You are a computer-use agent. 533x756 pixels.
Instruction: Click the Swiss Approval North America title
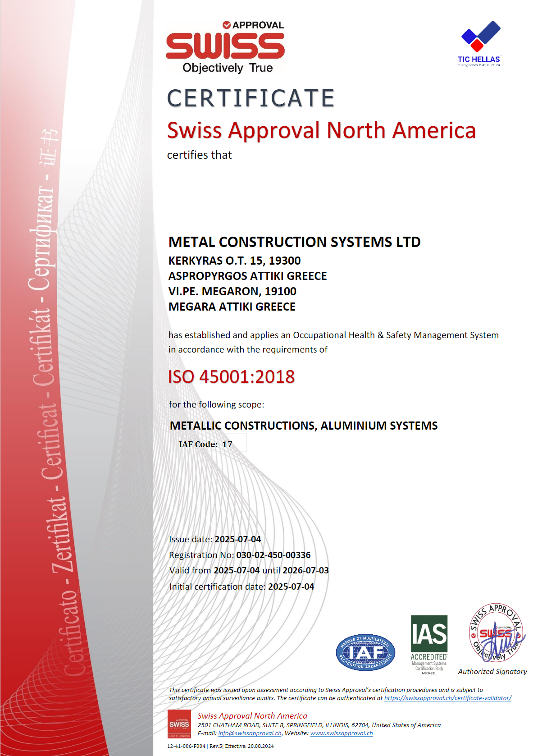click(321, 130)
